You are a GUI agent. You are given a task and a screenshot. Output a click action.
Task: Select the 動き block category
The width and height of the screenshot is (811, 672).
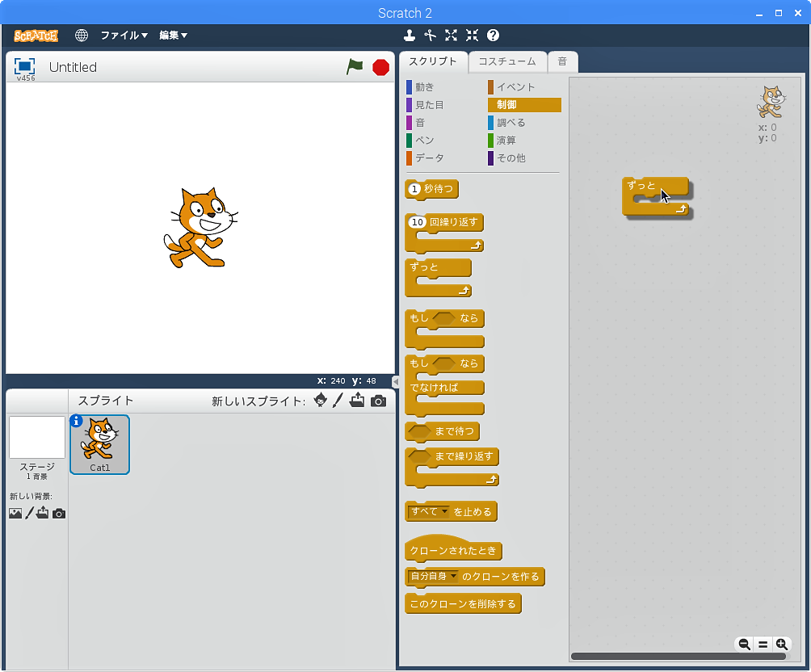tap(424, 87)
